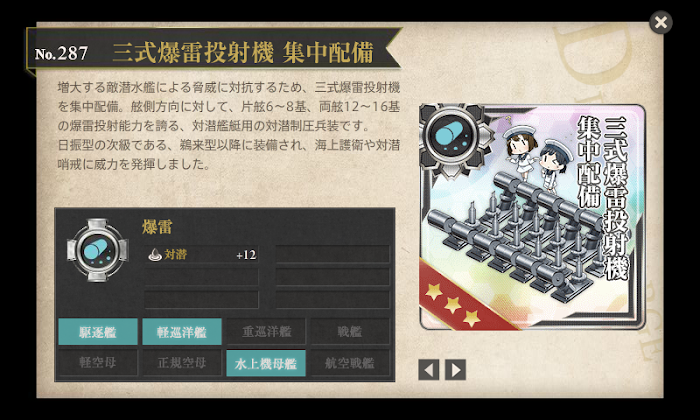Image resolution: width=700 pixels, height=420 pixels.
Task: Select the 軽空母 ship class tile
Action: [x=98, y=363]
